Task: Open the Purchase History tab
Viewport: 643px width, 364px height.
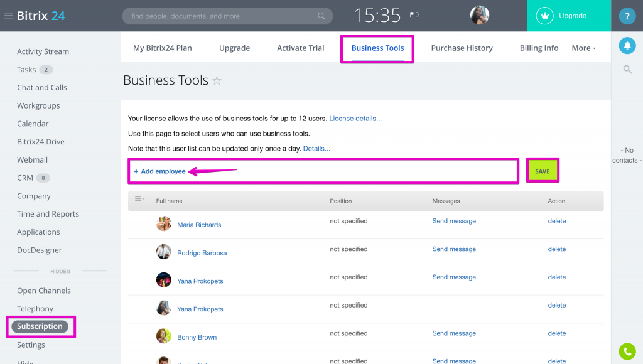Action: click(462, 48)
